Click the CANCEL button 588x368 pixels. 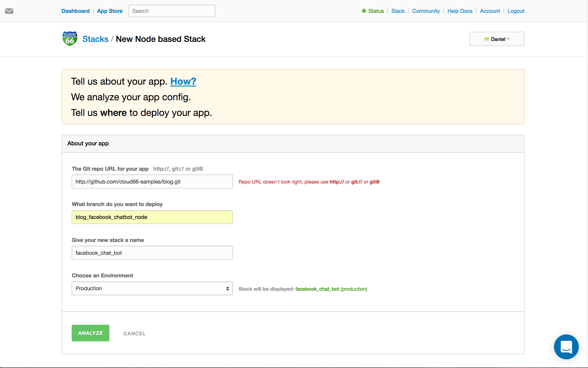point(134,333)
